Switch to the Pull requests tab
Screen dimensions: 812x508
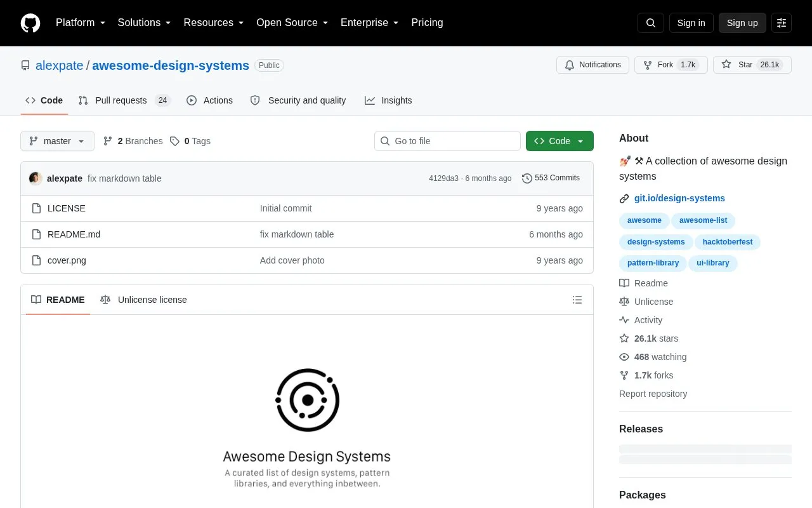(x=124, y=100)
